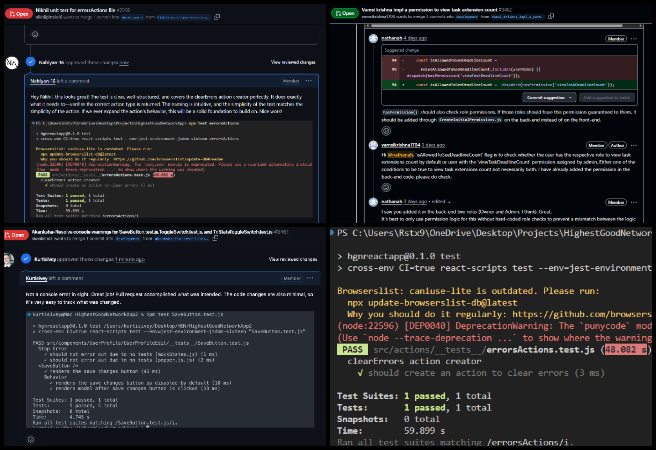The width and height of the screenshot is (656, 450).
Task: Open the nathanah username link on the 4 days ago comment
Action: pyautogui.click(x=392, y=38)
